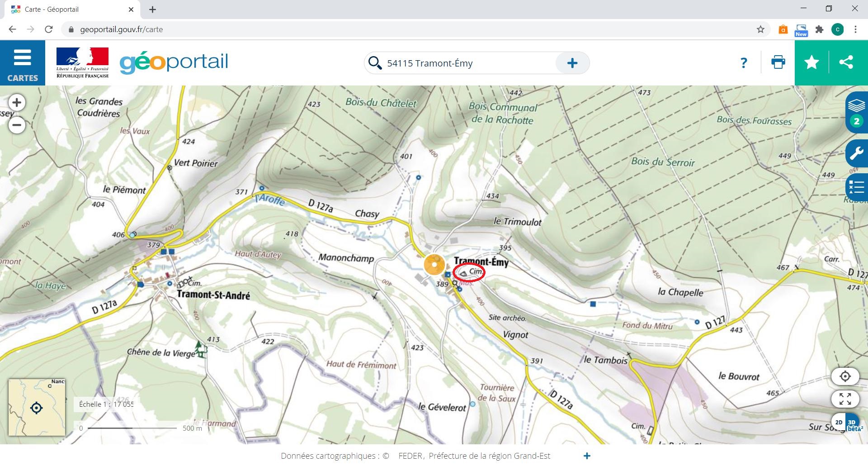Screen dimensions: 868x466
Task: Click the orange extension icon
Action: pyautogui.click(x=783, y=29)
